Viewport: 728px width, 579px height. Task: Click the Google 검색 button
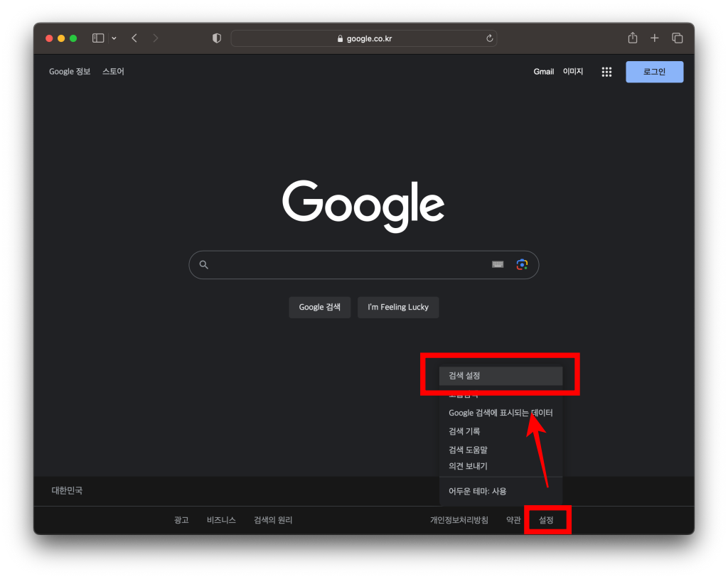(x=319, y=307)
